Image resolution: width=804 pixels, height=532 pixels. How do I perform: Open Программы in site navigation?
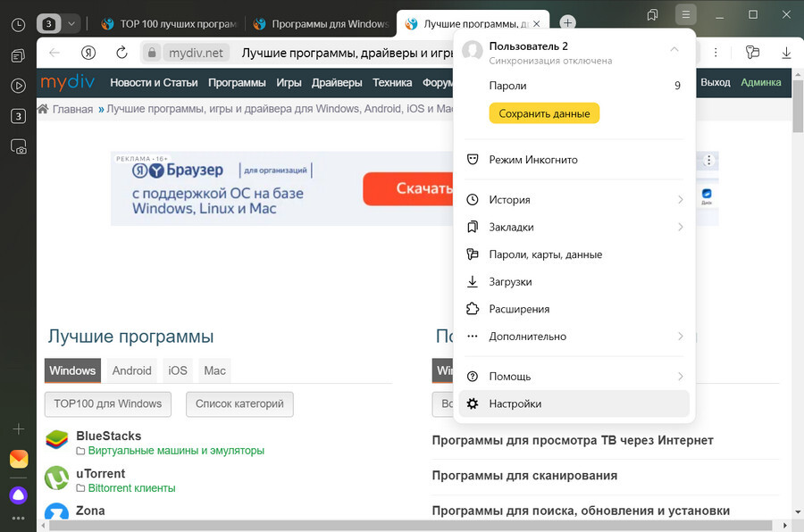click(237, 82)
